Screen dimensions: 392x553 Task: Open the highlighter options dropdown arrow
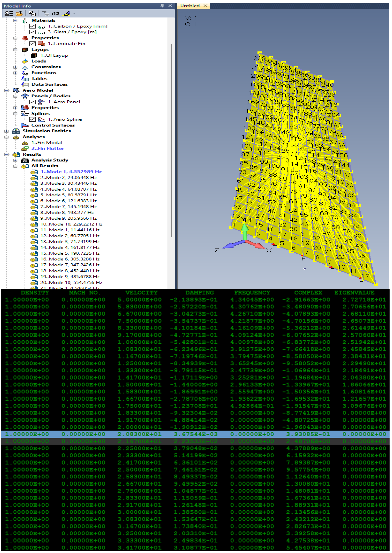point(74,14)
